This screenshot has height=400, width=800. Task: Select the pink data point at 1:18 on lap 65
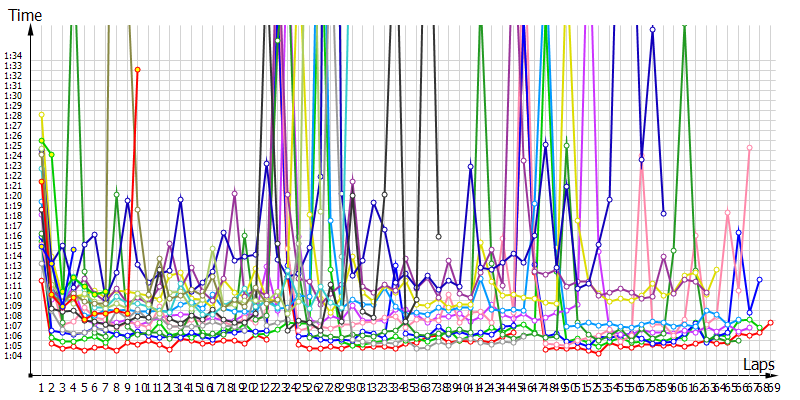pos(727,213)
